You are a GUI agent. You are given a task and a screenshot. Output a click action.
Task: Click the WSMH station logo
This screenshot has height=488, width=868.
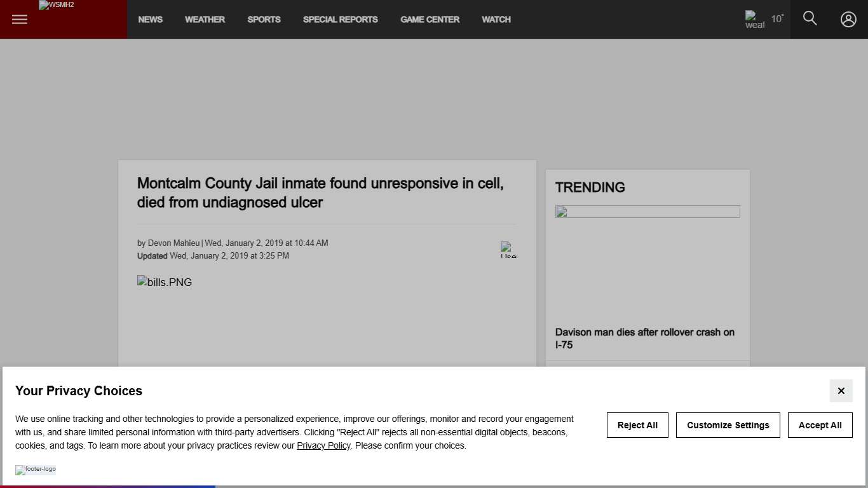(x=57, y=6)
